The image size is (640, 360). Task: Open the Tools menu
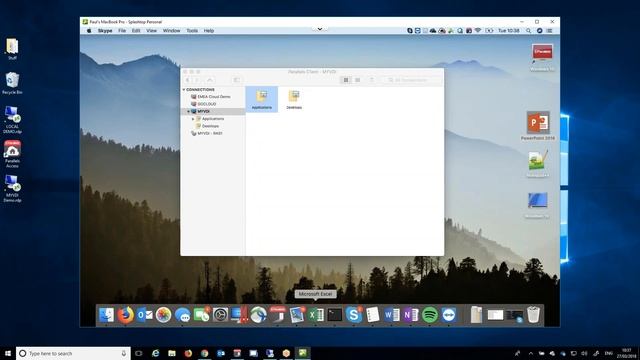click(192, 31)
